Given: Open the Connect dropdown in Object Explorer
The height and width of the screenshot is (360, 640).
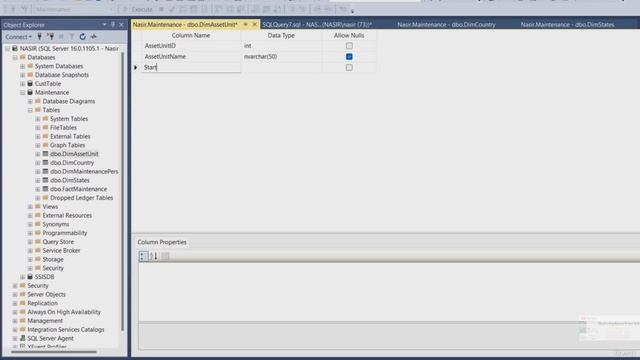Looking at the screenshot, I should (18, 37).
